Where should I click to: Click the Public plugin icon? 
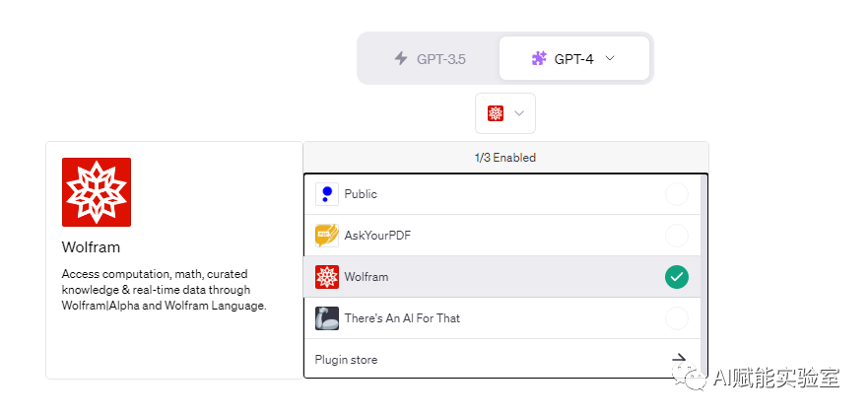[327, 194]
